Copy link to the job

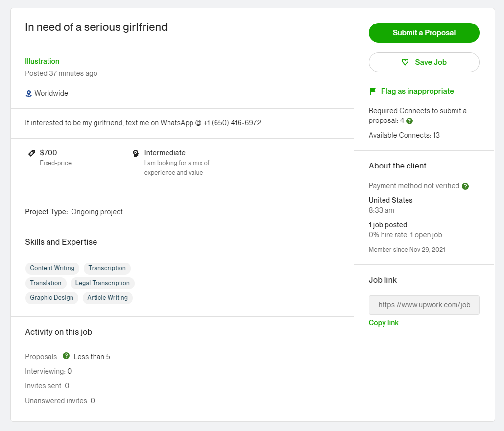pyautogui.click(x=384, y=323)
